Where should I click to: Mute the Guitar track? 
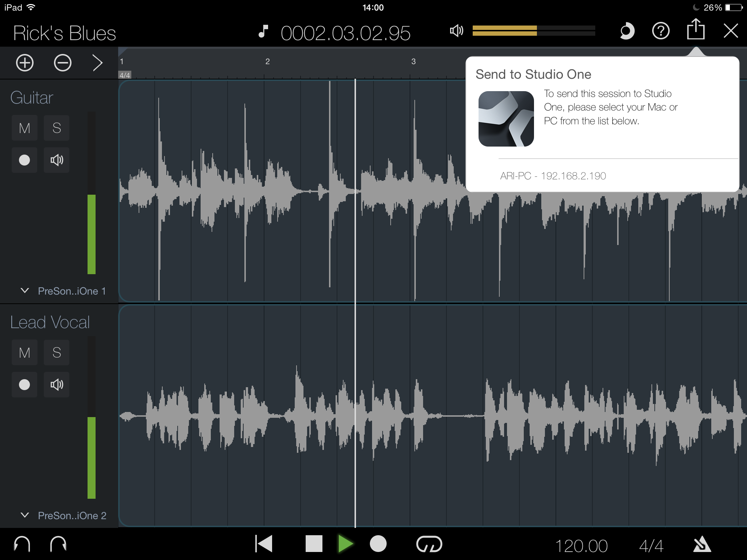click(24, 128)
